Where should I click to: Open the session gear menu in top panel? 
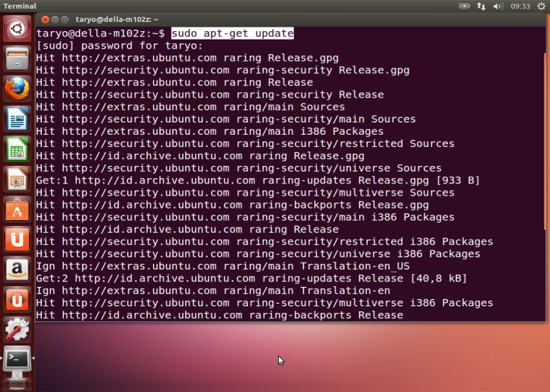(x=541, y=6)
